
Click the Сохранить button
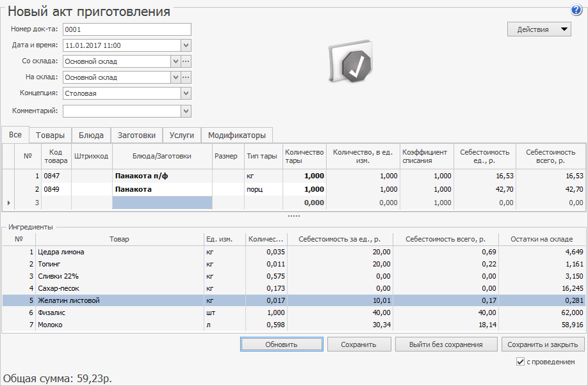[359, 344]
